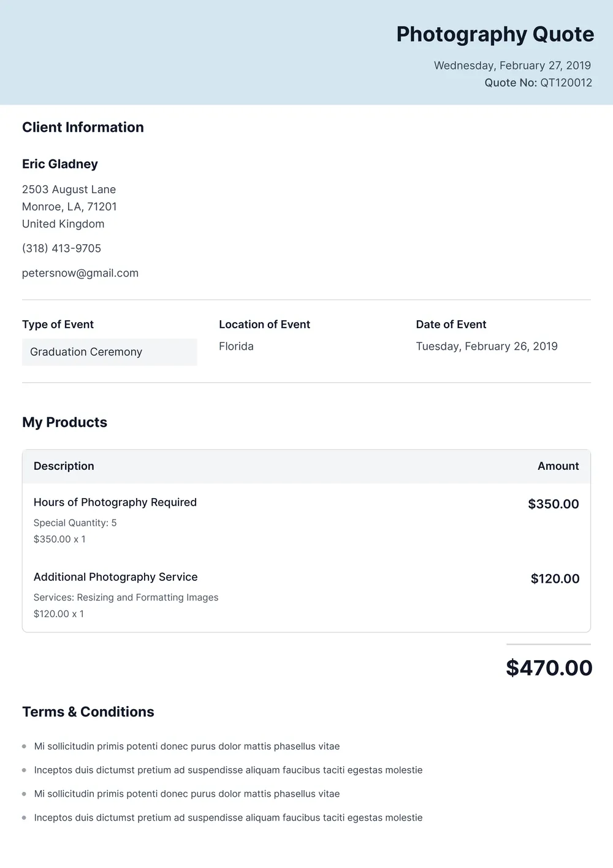Click the $470.00 total amount
Screen dimensions: 613x868
549,668
